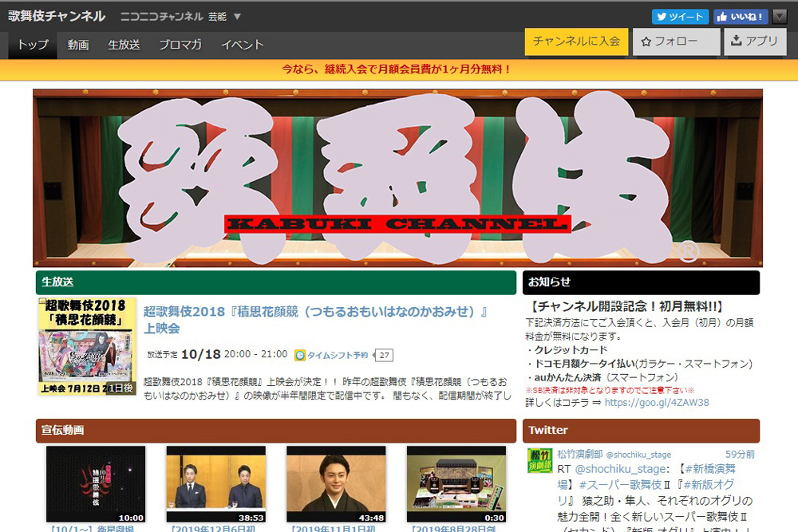798x532 pixels.
Task: Click the @shochiku_stage handle beside 松竹演劇部
Action: [638, 455]
